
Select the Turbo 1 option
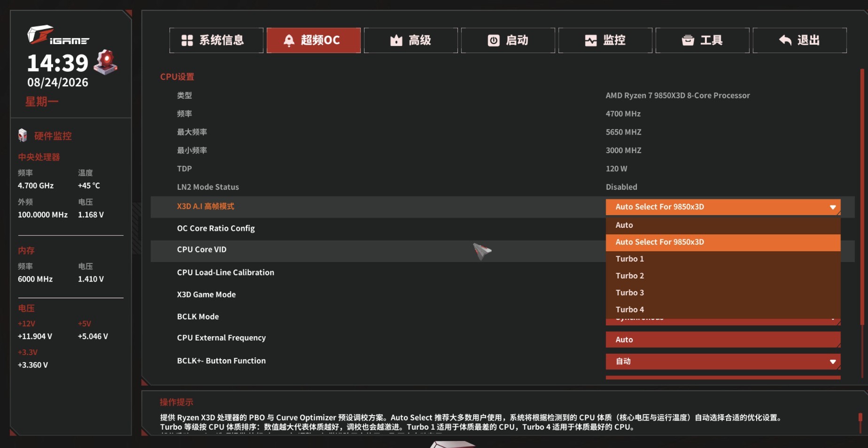coord(723,259)
